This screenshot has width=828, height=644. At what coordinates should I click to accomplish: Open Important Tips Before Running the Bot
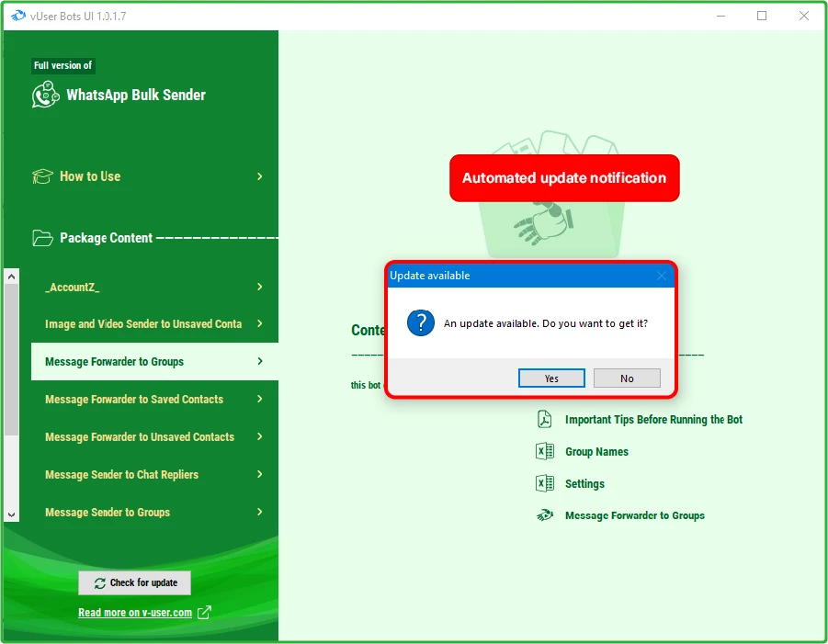tap(653, 420)
